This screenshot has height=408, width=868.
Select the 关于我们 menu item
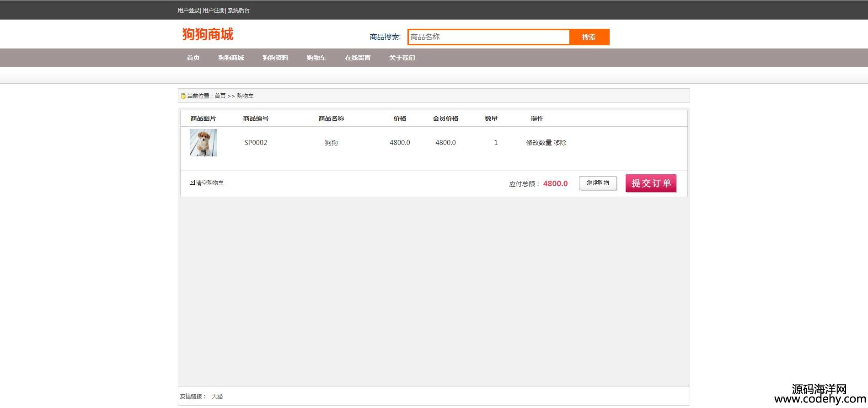[402, 58]
